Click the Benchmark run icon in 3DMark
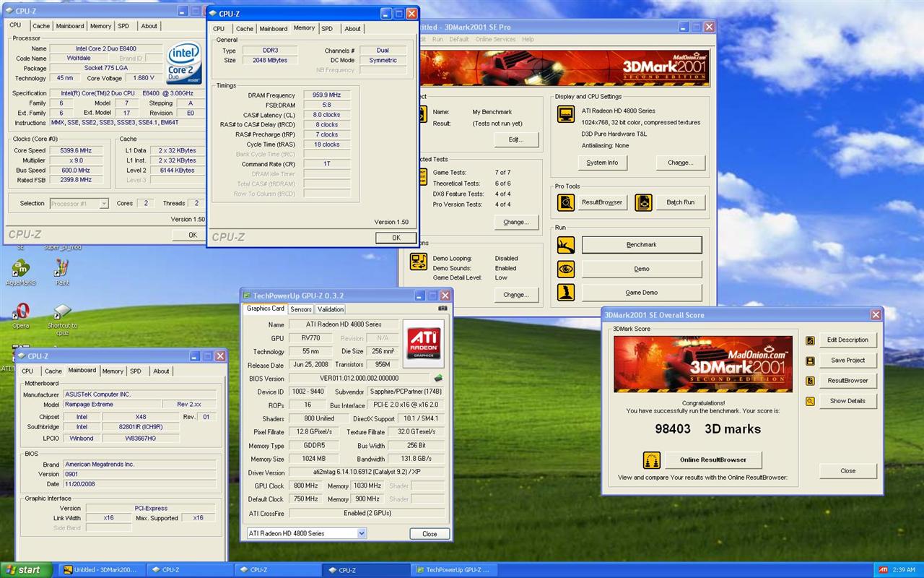Viewport: 924px width, 578px height. point(565,245)
